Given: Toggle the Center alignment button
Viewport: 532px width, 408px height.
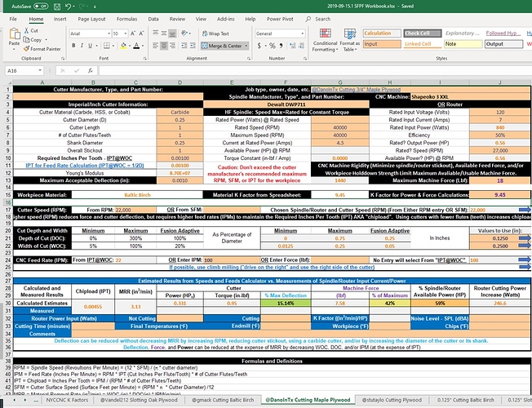Looking at the screenshot, I should [164, 46].
